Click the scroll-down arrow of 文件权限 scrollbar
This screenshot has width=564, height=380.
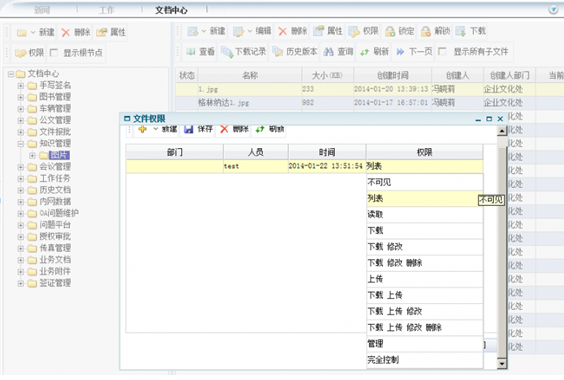[x=501, y=363]
